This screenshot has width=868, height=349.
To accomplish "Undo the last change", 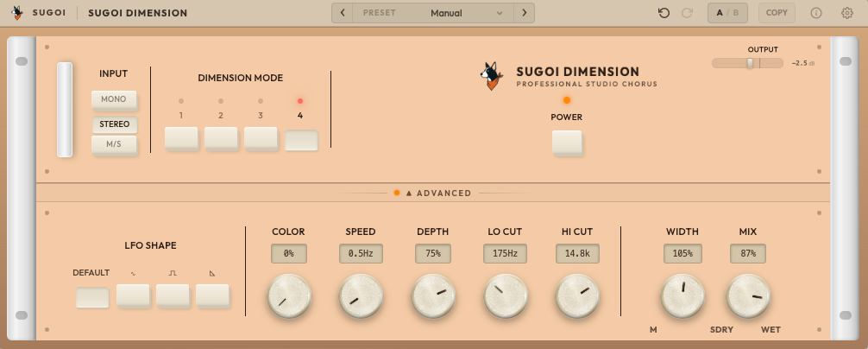I will tap(664, 13).
